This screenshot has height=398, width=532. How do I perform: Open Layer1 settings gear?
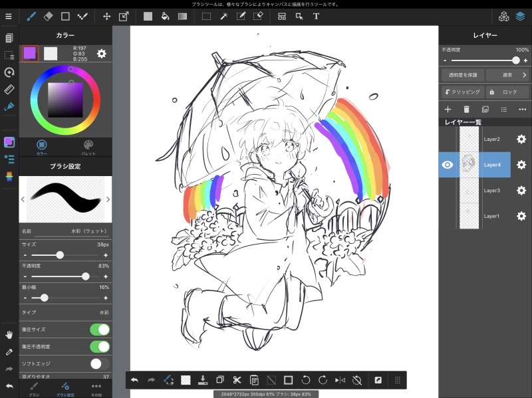[521, 216]
